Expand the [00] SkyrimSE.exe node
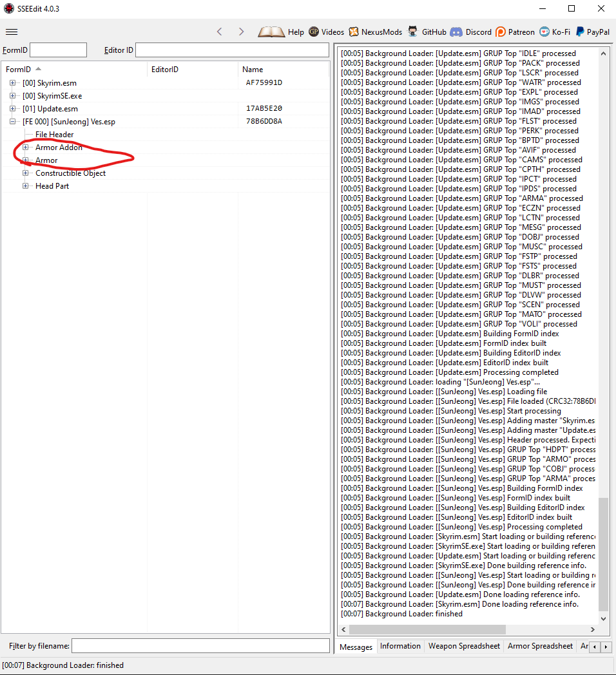Screen dimensions: 616x675 pyautogui.click(x=12, y=95)
